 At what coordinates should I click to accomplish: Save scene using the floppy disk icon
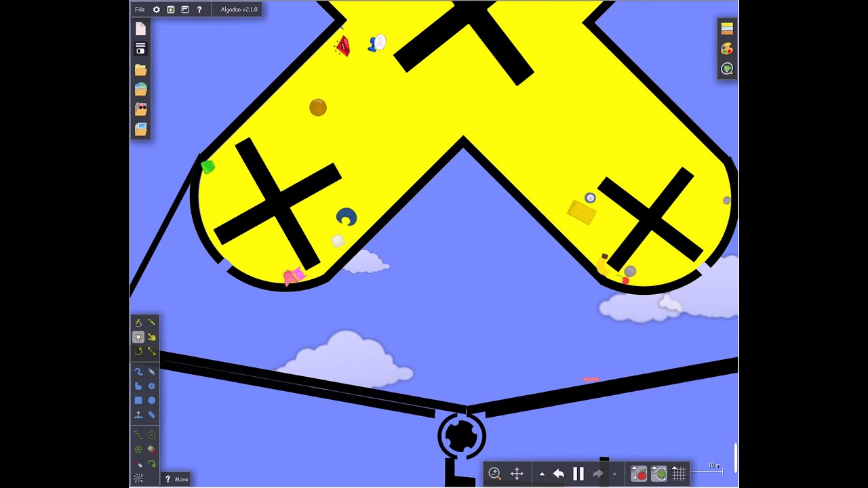click(140, 49)
